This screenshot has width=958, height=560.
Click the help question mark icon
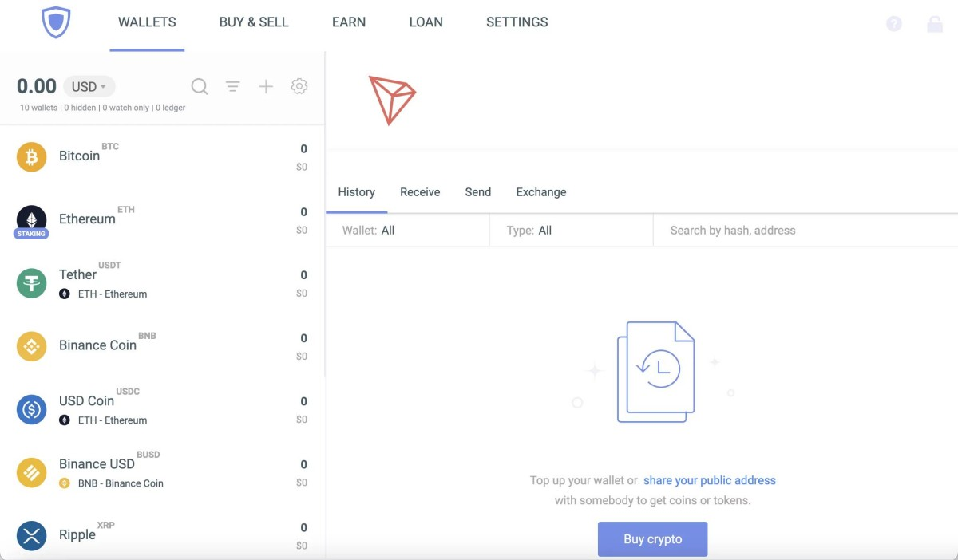pyautogui.click(x=894, y=24)
